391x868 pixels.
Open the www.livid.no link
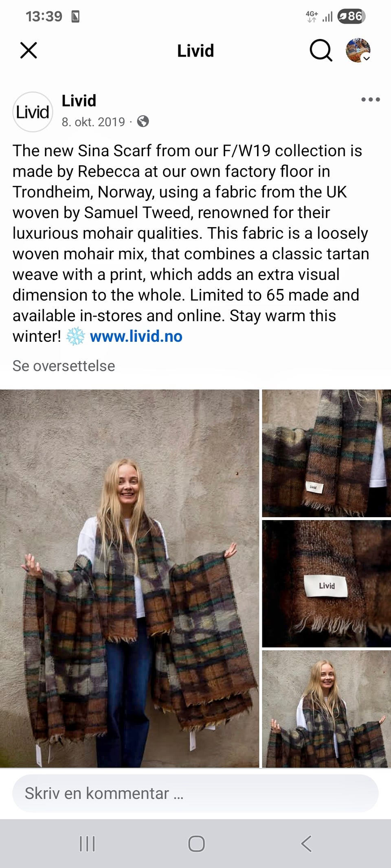(x=136, y=337)
